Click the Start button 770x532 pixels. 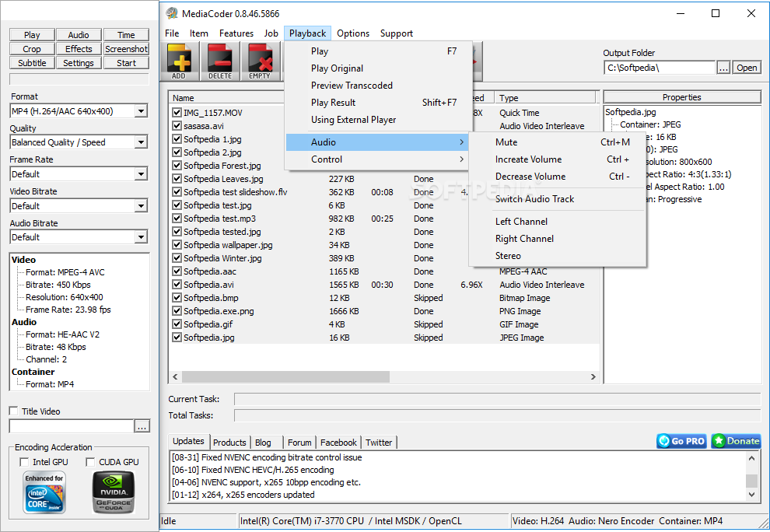(x=126, y=63)
